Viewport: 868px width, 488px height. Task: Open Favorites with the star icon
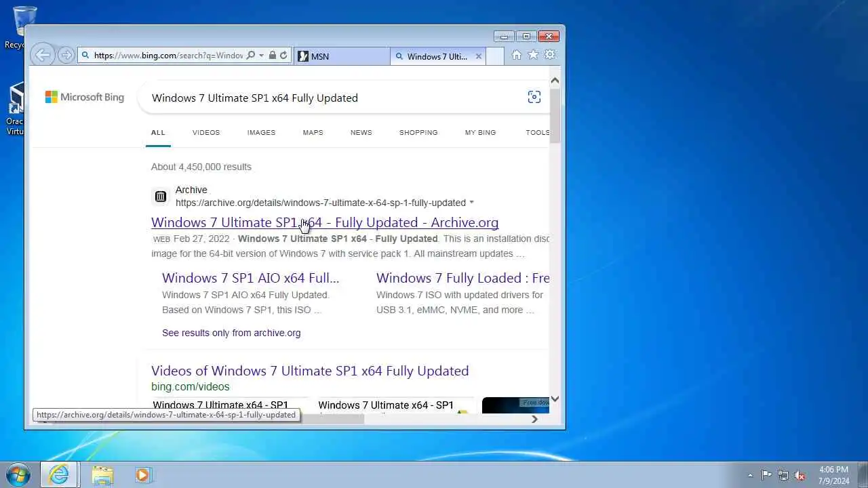pyautogui.click(x=534, y=55)
